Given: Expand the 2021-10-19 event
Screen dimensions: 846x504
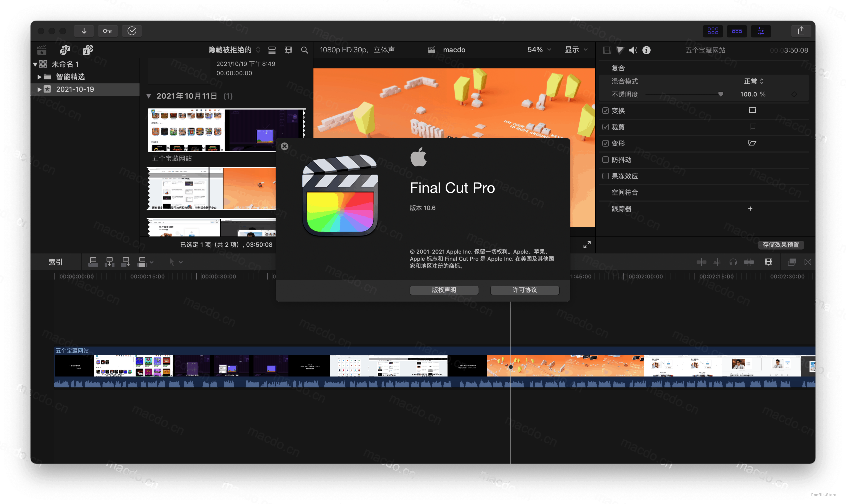Looking at the screenshot, I should point(39,89).
